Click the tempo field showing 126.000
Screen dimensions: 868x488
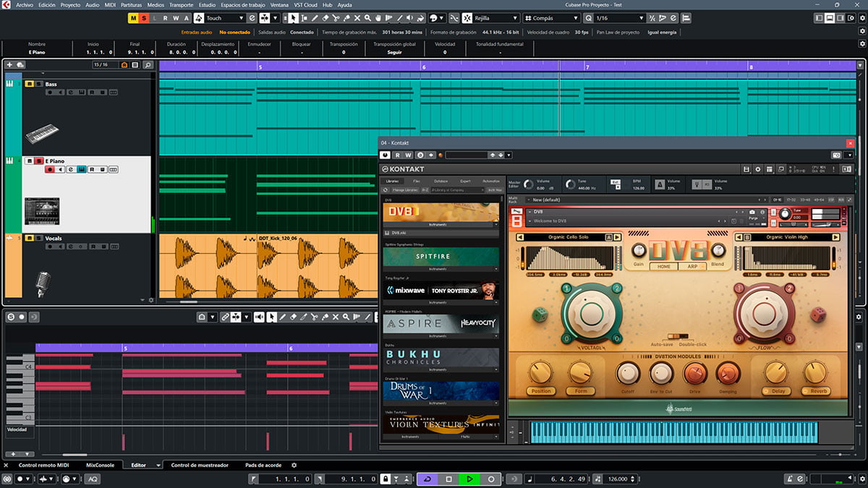click(619, 479)
